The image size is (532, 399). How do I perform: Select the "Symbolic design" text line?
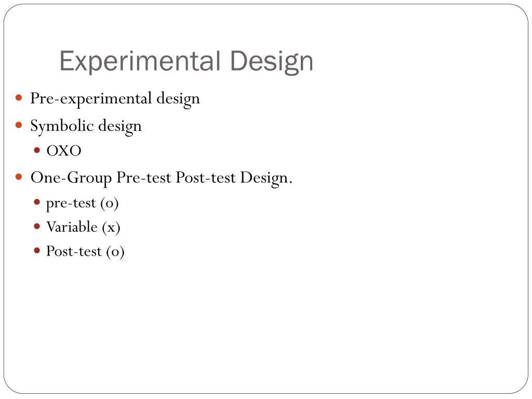coord(86,127)
